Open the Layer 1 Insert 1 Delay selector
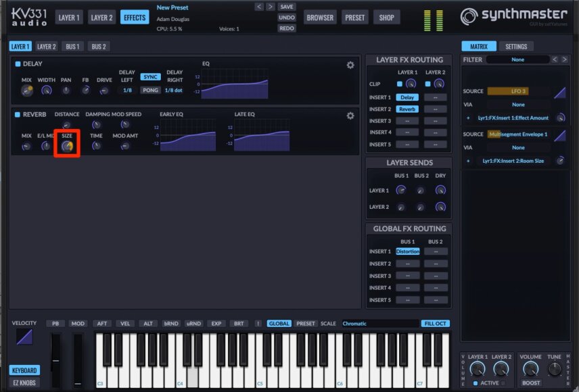The height and width of the screenshot is (392, 579). 407,97
